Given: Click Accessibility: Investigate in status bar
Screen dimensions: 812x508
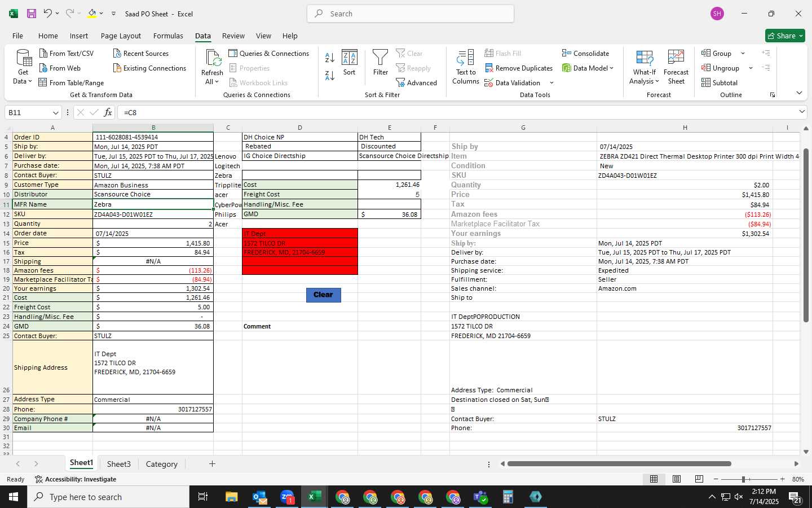Looking at the screenshot, I should coord(76,479).
